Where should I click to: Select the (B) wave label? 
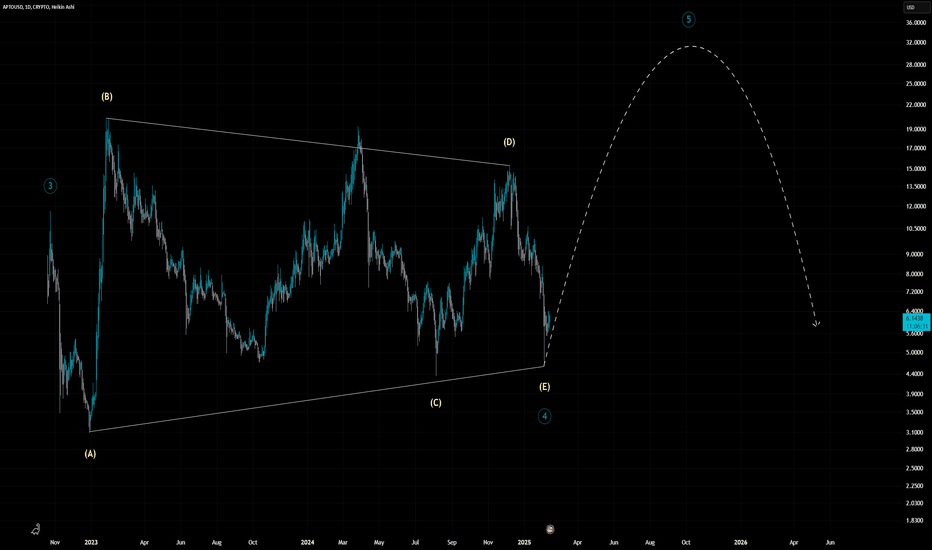[x=106, y=96]
